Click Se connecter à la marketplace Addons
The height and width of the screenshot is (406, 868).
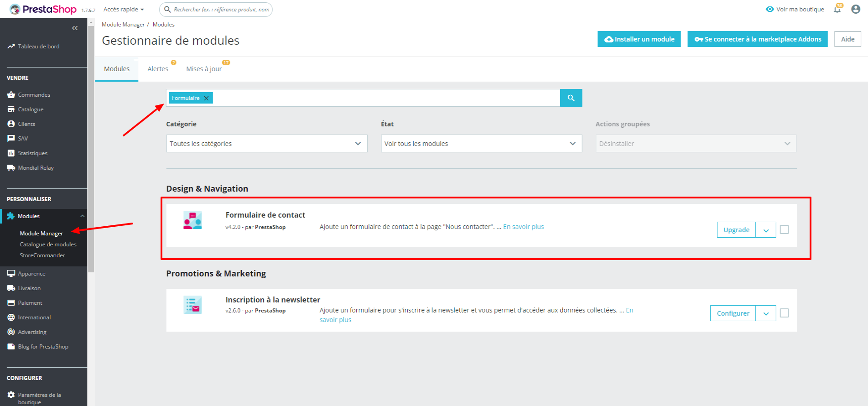[x=758, y=39]
